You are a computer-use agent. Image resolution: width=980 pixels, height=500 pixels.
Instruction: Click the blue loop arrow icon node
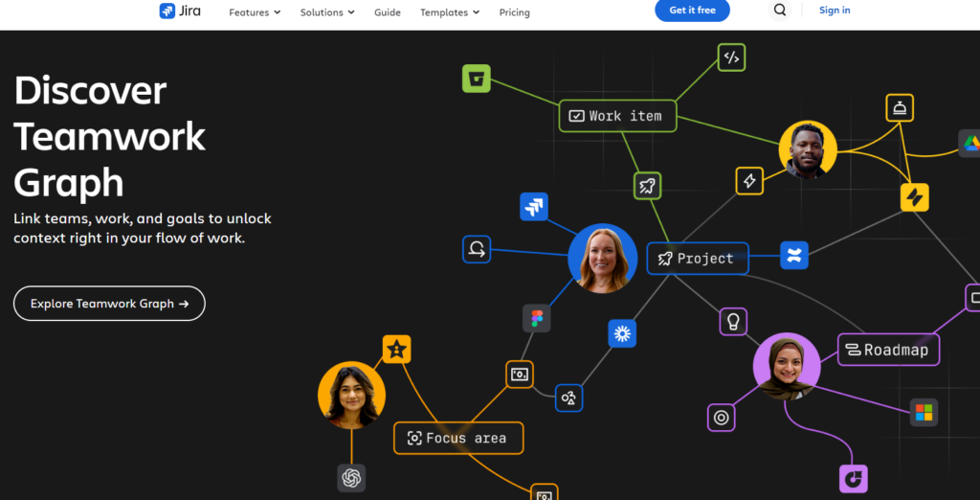[477, 249]
